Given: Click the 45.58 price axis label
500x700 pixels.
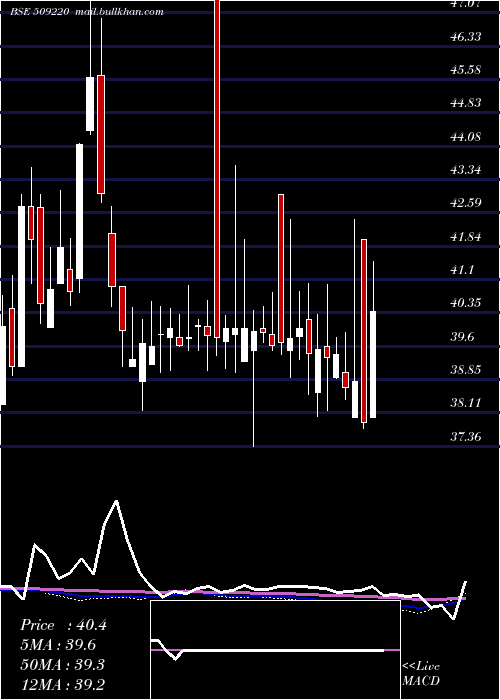Looking at the screenshot, I should (x=466, y=70).
